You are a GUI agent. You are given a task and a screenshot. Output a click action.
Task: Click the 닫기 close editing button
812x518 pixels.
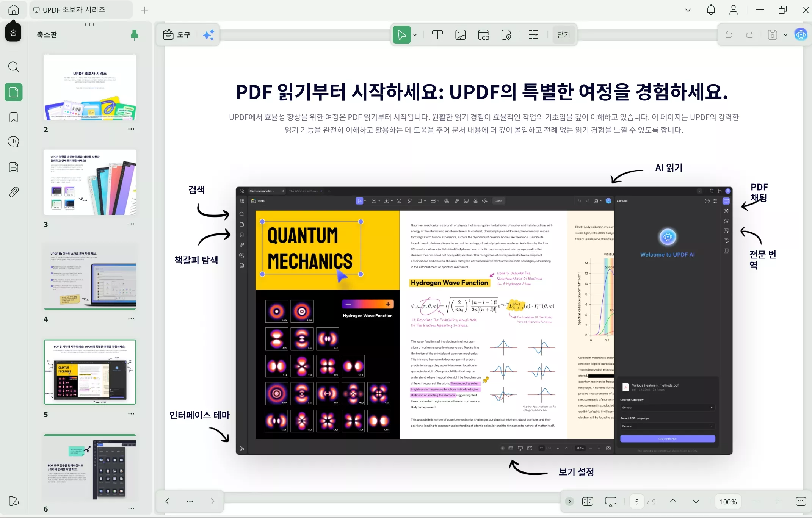click(564, 35)
